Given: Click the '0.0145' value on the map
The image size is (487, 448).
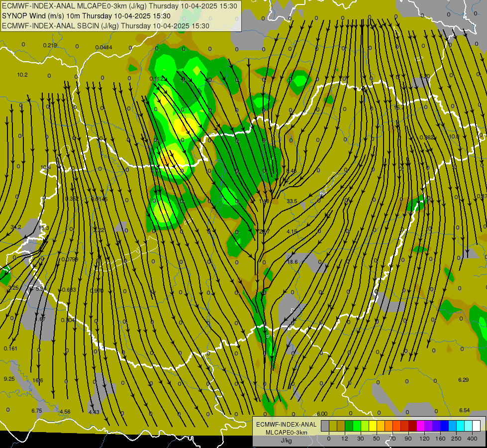Looking at the screenshot, I should [99, 199].
